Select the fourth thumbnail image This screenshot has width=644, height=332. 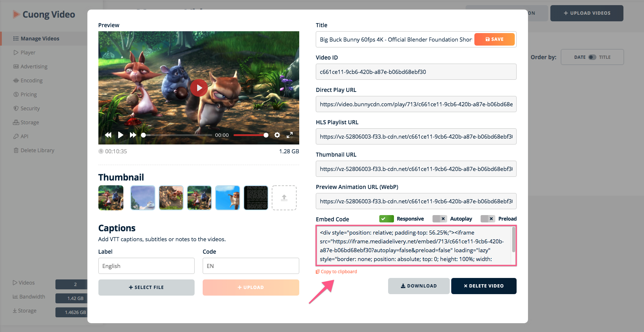[199, 198]
